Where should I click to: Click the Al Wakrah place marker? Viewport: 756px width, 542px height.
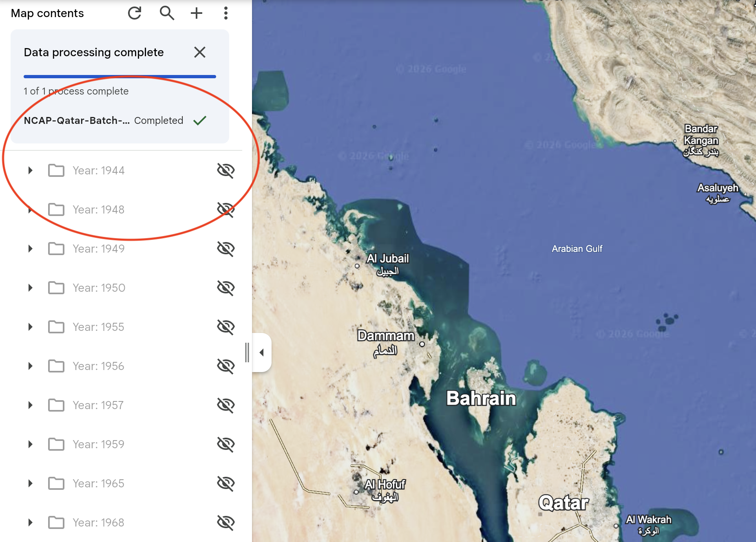click(x=616, y=526)
